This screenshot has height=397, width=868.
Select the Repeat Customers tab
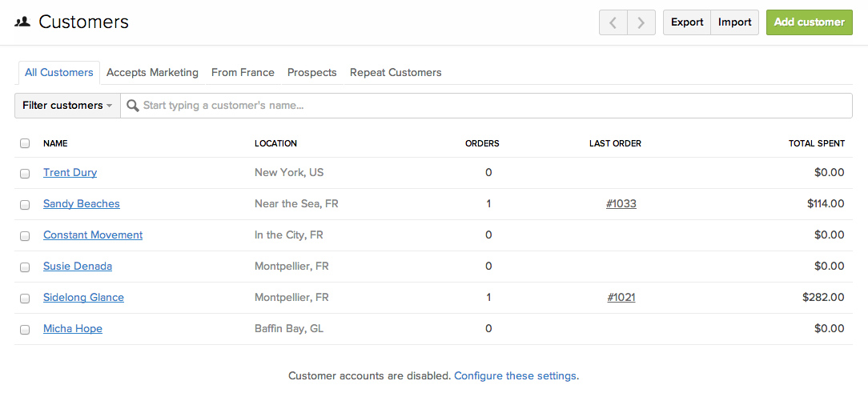point(396,72)
